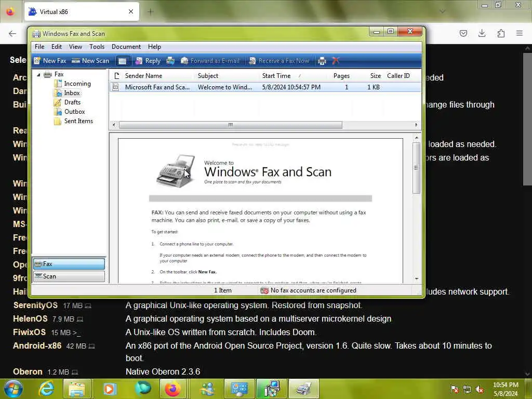This screenshot has width=532, height=399.
Task: Click the document icon column header
Action: (x=116, y=76)
